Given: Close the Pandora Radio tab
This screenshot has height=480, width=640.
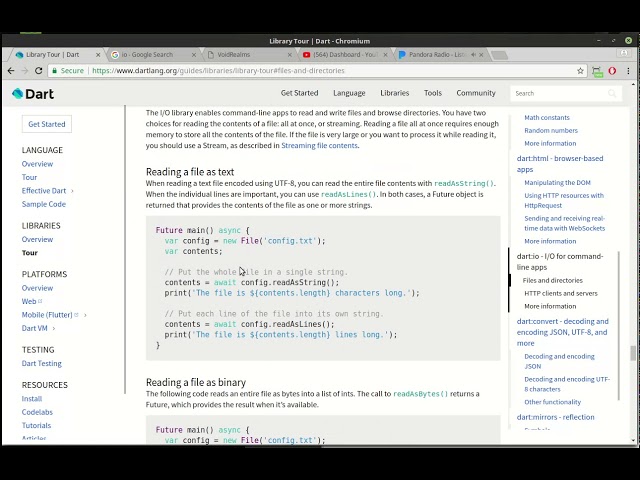Looking at the screenshot, I should point(481,54).
